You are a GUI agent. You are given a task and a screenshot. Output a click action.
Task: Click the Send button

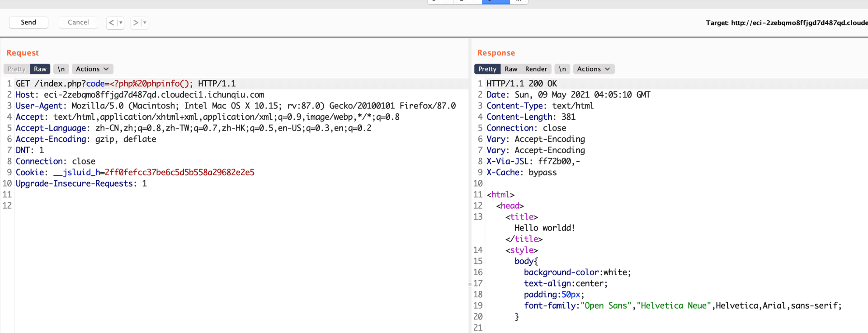coord(28,22)
